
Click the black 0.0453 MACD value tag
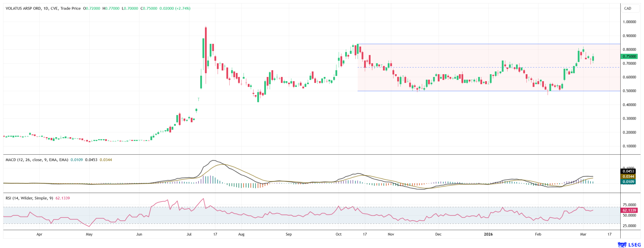(x=628, y=171)
